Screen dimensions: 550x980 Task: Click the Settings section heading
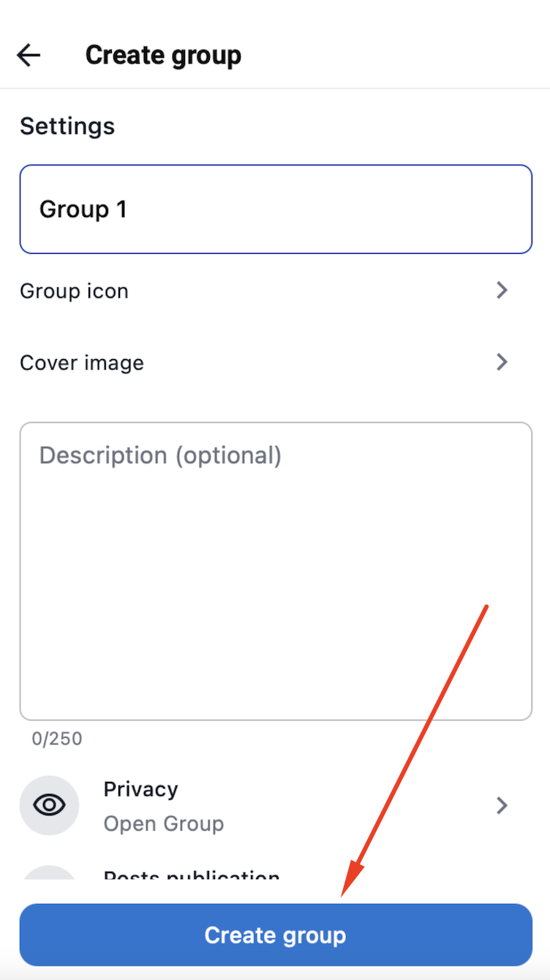67,126
